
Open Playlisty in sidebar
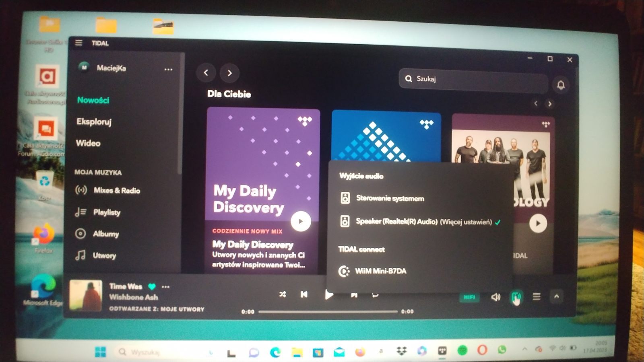coord(98,212)
